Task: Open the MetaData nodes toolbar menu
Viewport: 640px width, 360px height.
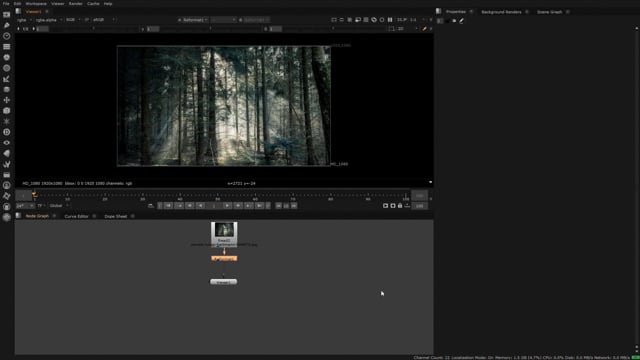Action: point(7,153)
